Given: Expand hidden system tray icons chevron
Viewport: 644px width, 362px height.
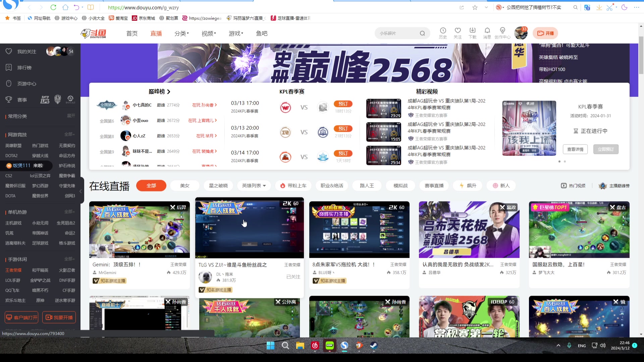Looking at the screenshot, I should [x=558, y=346].
